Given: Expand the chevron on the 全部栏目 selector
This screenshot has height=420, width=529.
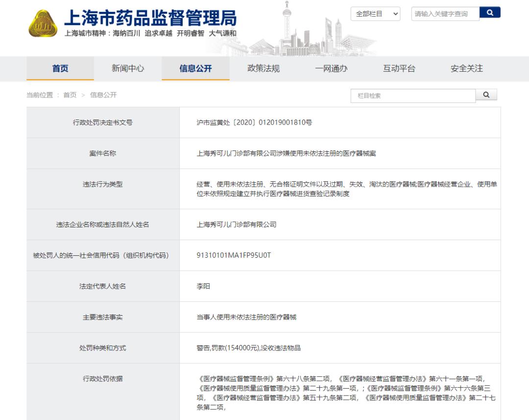Looking at the screenshot, I should pyautogui.click(x=395, y=13).
